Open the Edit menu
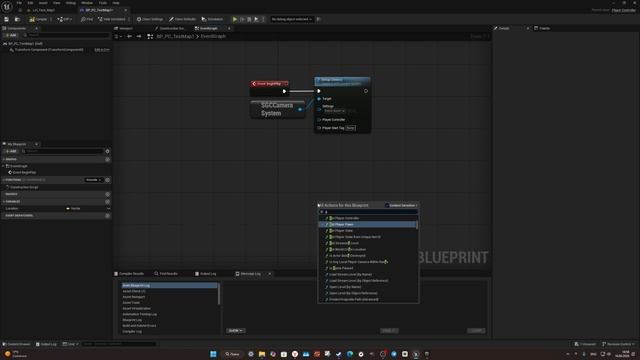Image resolution: width=640 pixels, height=360 pixels. point(30,3)
